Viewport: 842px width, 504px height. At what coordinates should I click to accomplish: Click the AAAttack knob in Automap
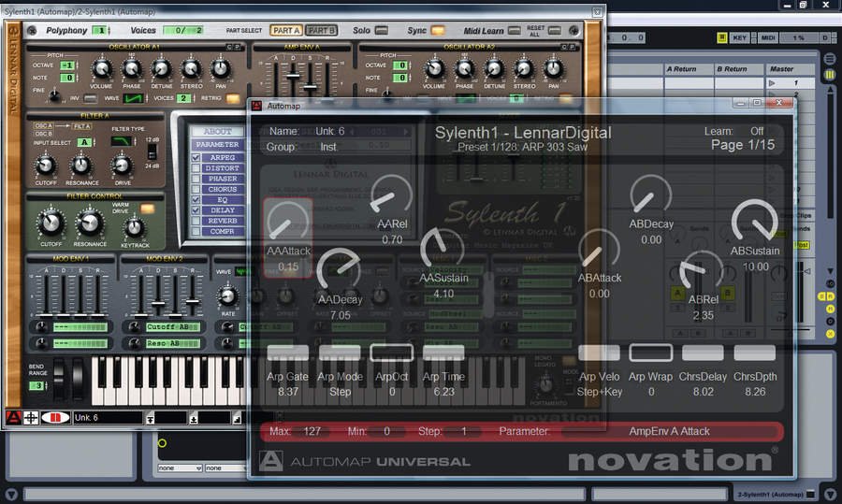coord(287,221)
